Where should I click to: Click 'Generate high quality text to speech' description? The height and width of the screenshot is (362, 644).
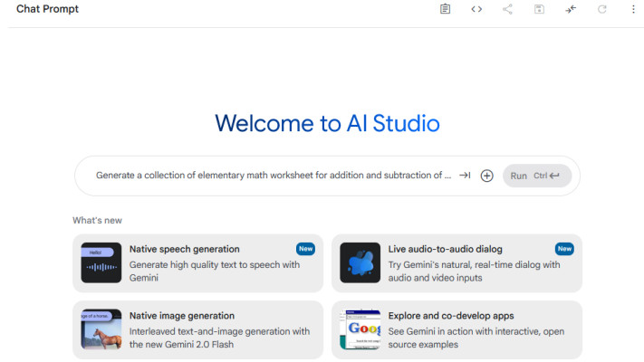215,271
